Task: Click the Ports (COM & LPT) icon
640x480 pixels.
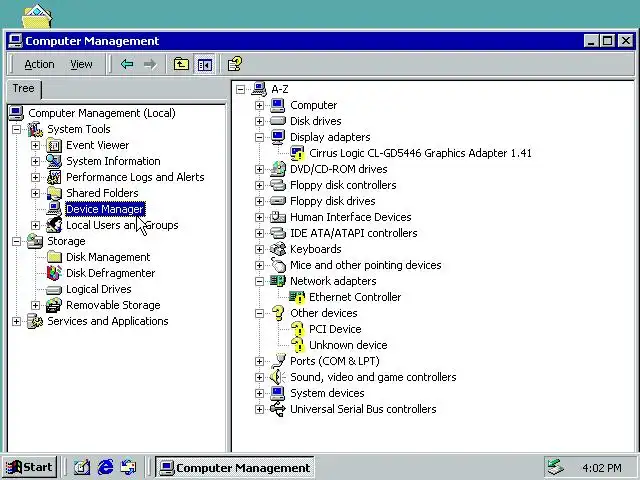Action: [278, 361]
